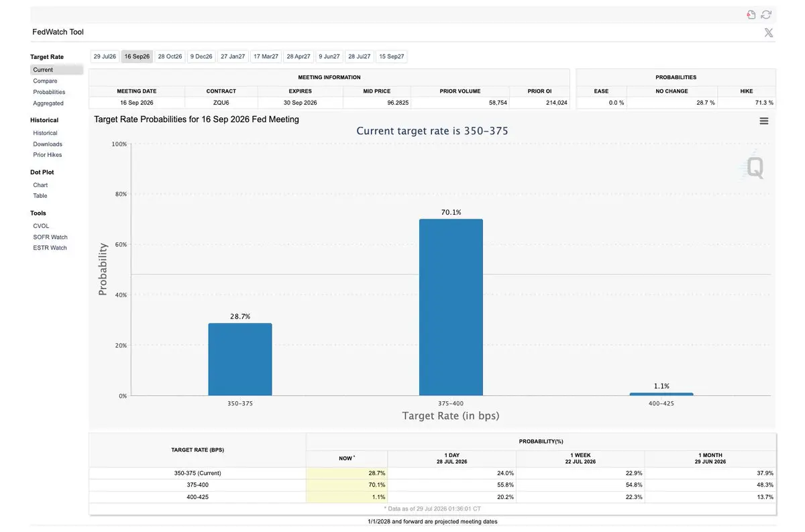Open Prior Hikes in sidebar

click(48, 155)
